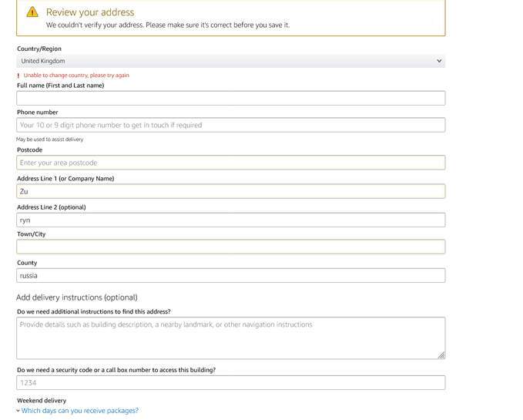The width and height of the screenshot is (523, 420).
Task: Select the Town/City input field
Action: 230,247
